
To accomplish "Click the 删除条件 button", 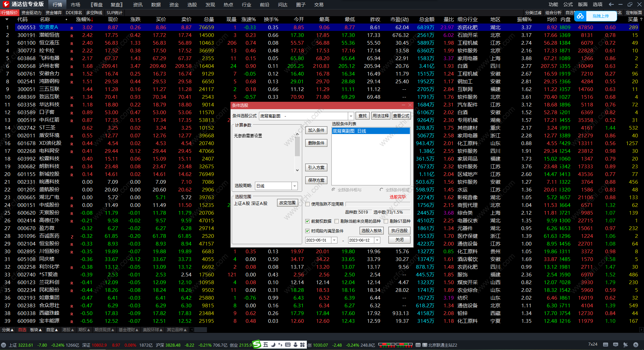I will click(x=316, y=143).
